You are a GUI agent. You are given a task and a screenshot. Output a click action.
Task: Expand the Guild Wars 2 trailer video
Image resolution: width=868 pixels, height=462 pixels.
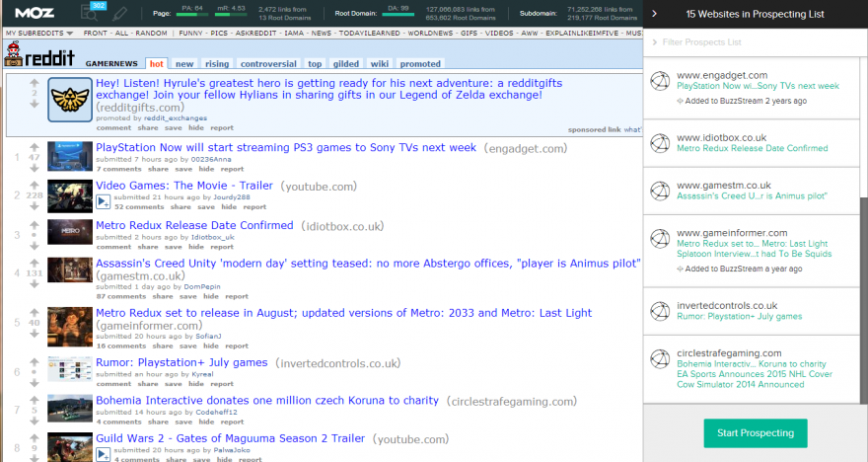pos(104,455)
